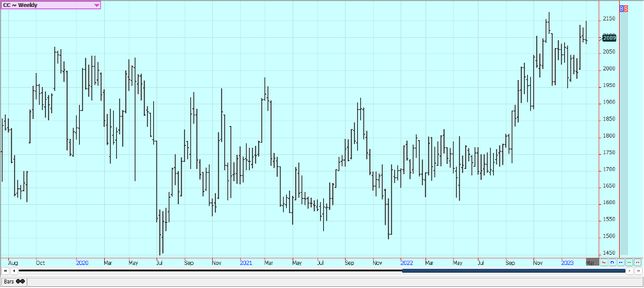Click the 2023 year label on time axis
The width and height of the screenshot is (644, 288).
(x=567, y=262)
